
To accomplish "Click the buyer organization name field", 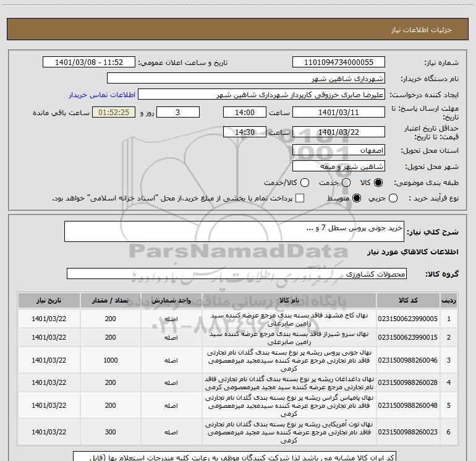I will click(246, 79).
